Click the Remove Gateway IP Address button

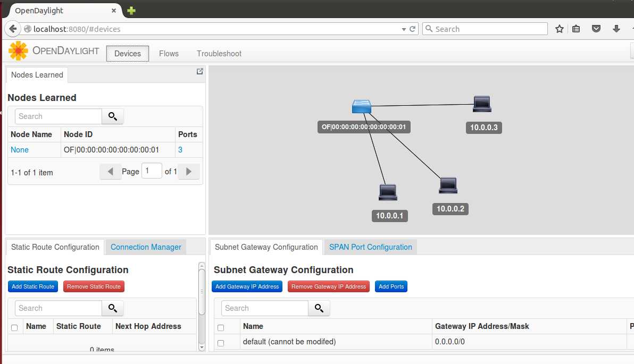tap(329, 286)
